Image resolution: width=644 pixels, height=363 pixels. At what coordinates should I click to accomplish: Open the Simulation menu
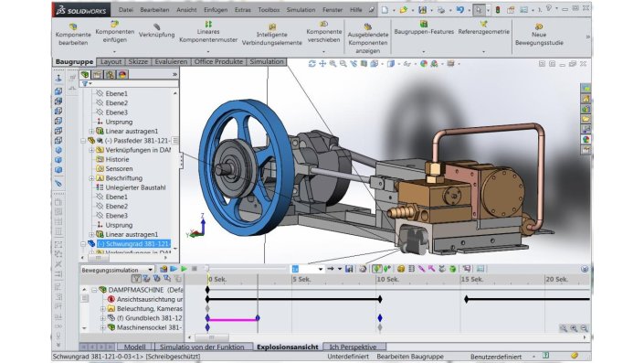(301, 10)
